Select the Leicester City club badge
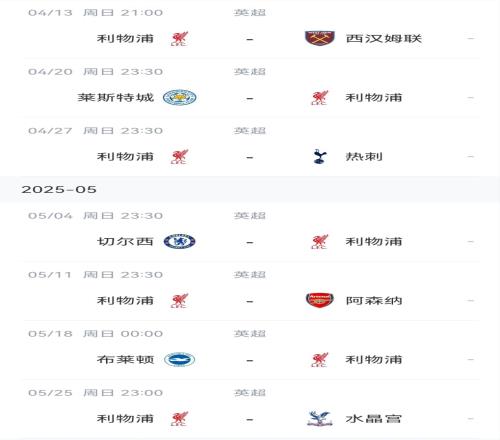500x440 pixels. 180,97
